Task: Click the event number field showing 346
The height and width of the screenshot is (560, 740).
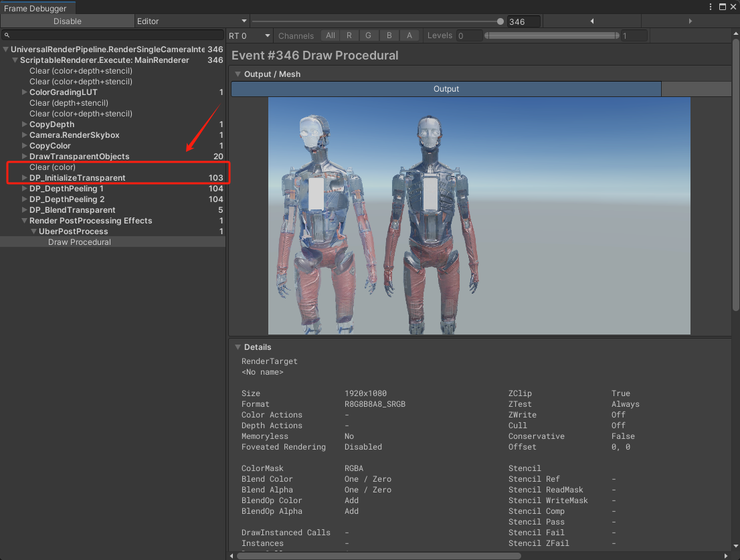Action: coord(523,21)
